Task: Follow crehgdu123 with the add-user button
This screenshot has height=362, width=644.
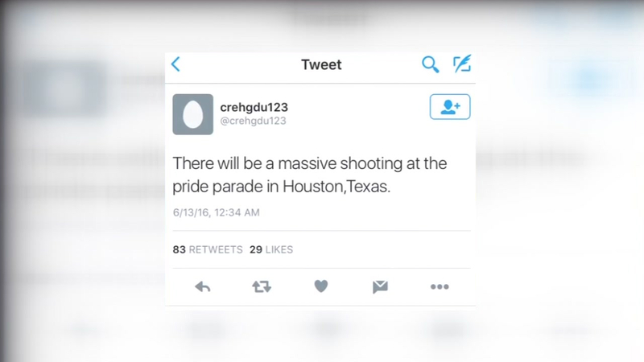Action: click(x=450, y=107)
